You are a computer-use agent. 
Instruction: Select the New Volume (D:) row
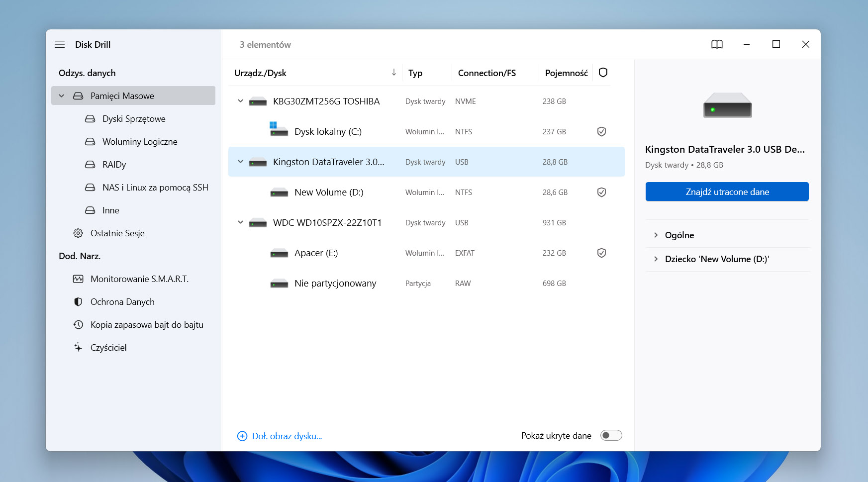point(426,192)
